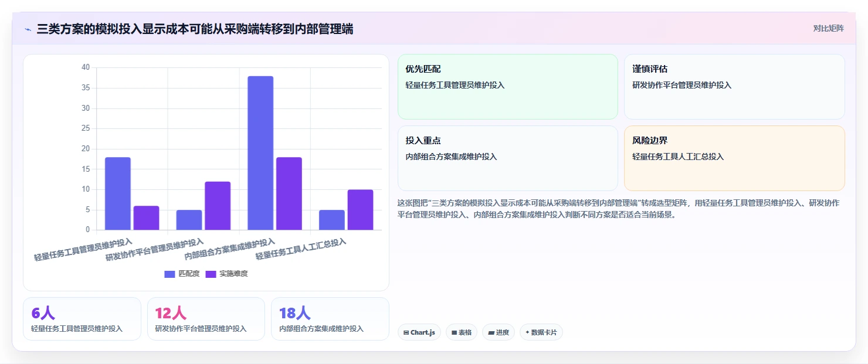Image resolution: width=868 pixels, height=364 pixels.
Task: Click the 匹配度 bar for 轻量任务工具人工汇总投入
Action: tap(332, 220)
